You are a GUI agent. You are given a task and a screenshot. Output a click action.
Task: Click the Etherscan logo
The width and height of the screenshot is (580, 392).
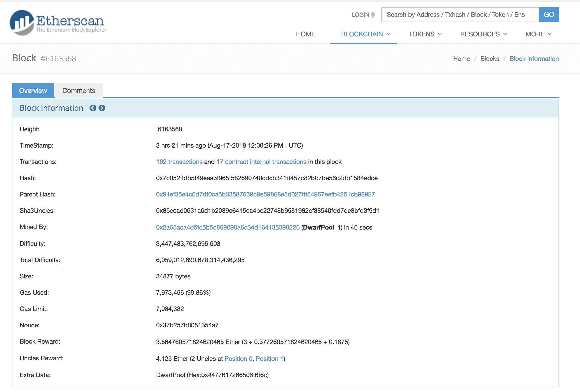(58, 23)
